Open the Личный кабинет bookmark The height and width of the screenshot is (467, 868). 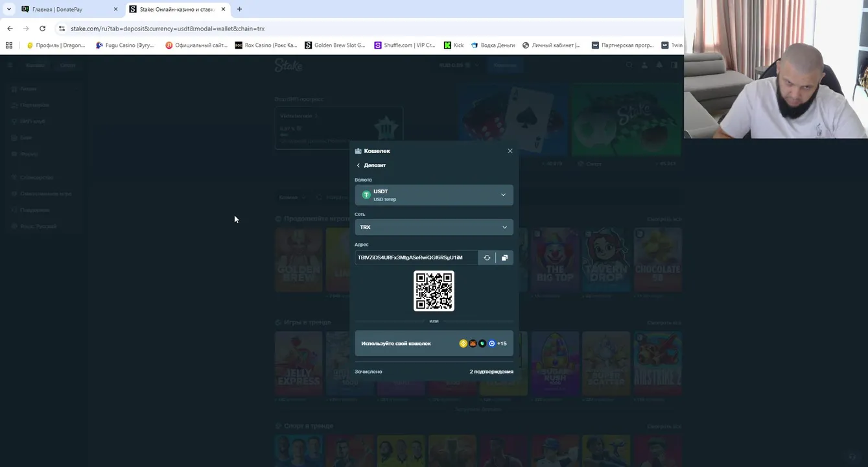552,45
